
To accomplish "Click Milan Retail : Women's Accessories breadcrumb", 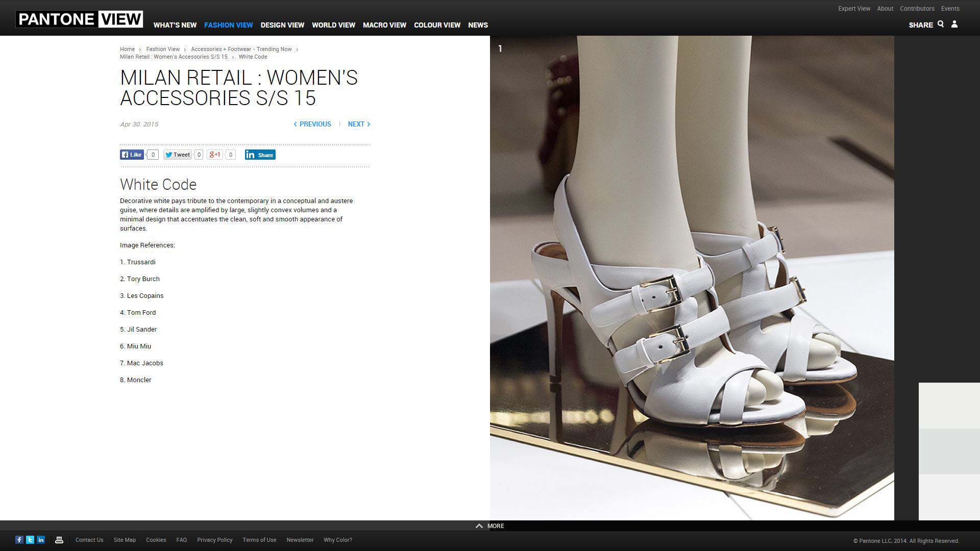I will [x=174, y=57].
